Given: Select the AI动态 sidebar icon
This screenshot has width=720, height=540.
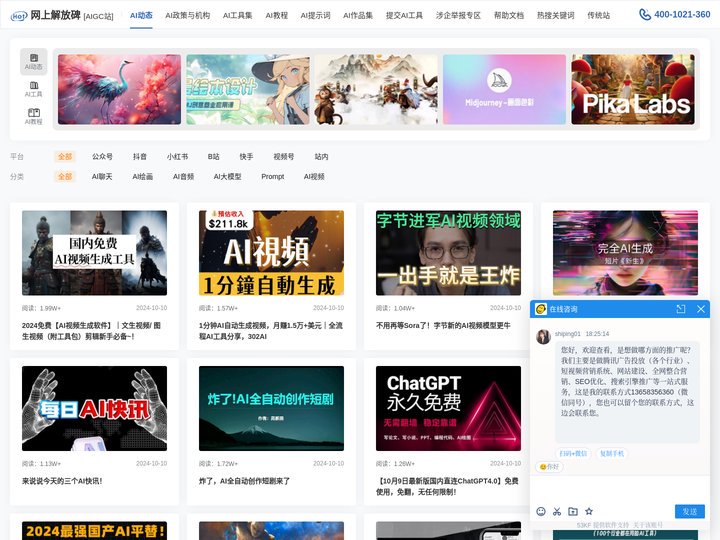Looking at the screenshot, I should (34, 62).
